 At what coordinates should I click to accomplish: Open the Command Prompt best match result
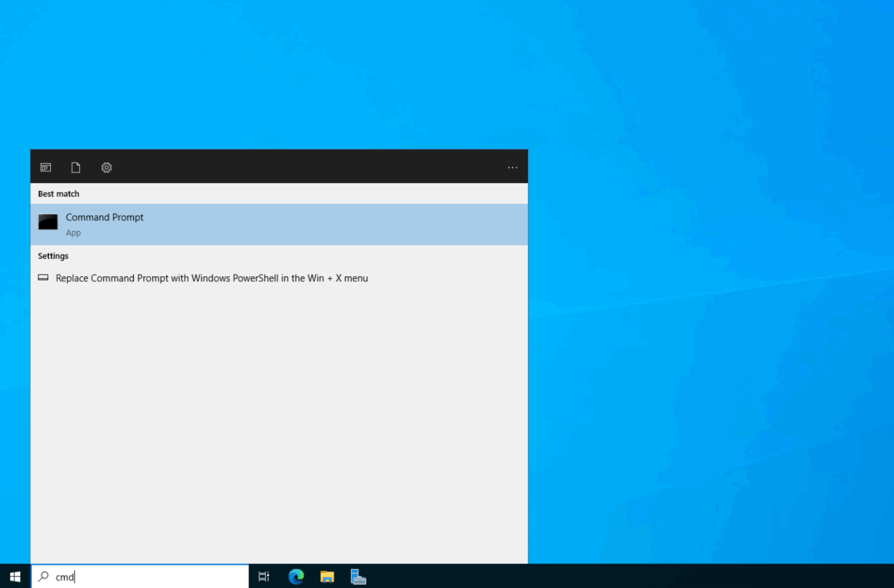coord(105,217)
